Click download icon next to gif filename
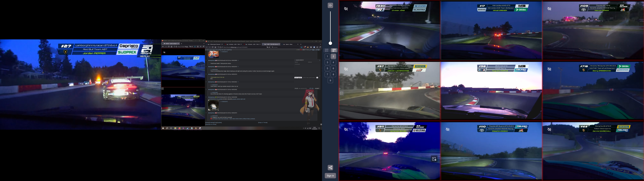Screen dimensions: 644x181 221,99
